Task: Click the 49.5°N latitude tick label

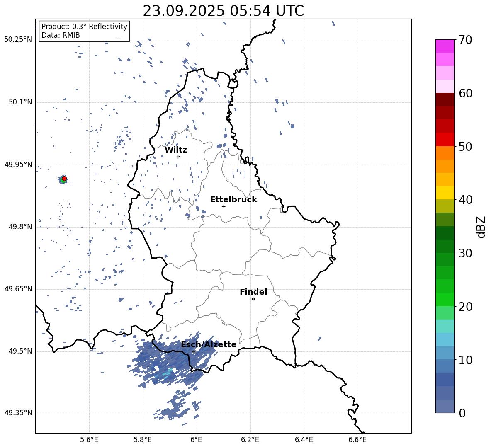Action: pyautogui.click(x=20, y=351)
